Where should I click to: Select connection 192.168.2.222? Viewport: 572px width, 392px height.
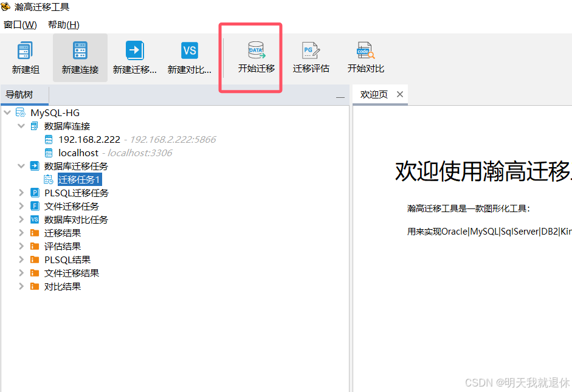tap(89, 140)
